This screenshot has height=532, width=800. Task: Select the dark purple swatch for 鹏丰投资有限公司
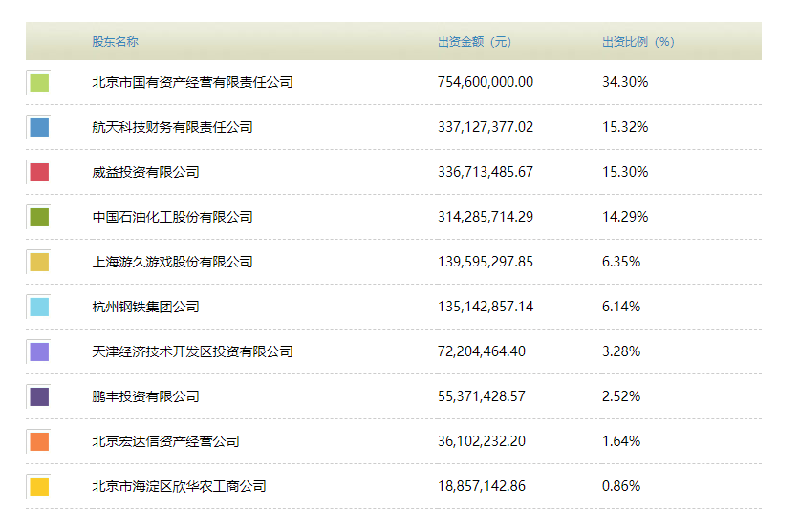[39, 396]
